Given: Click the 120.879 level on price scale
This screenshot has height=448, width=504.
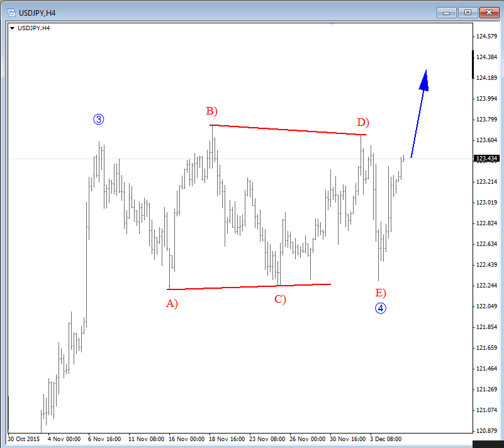Looking at the screenshot, I should pyautogui.click(x=486, y=431).
